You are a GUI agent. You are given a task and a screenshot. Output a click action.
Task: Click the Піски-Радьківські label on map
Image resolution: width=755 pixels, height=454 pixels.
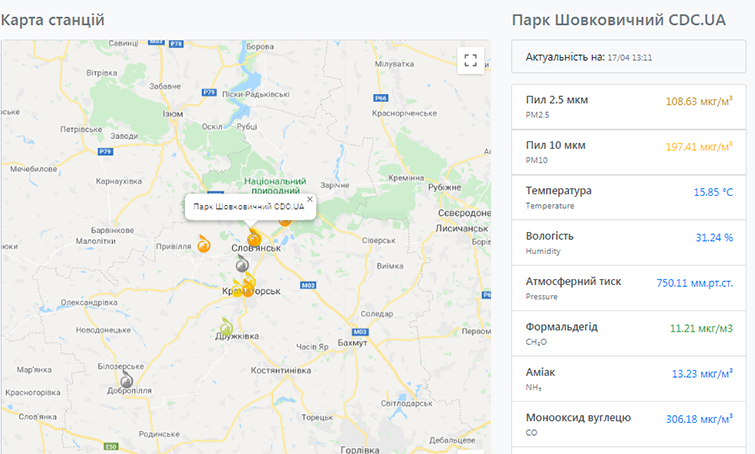(x=256, y=94)
